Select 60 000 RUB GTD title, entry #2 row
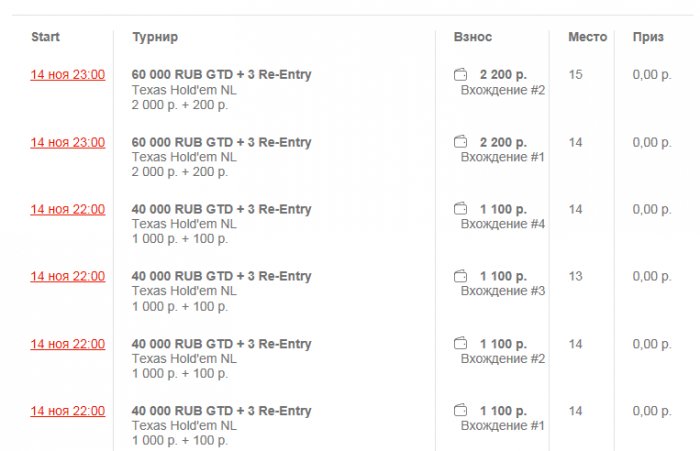 (x=221, y=75)
